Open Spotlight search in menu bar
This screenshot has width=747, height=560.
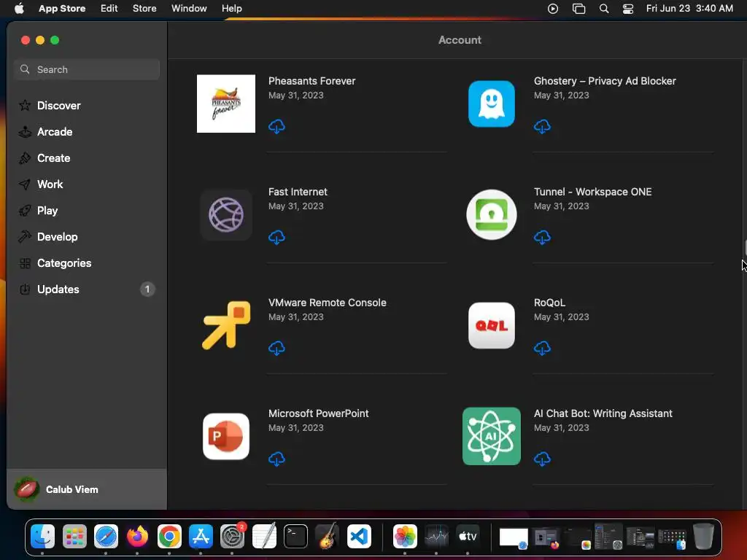click(x=603, y=9)
